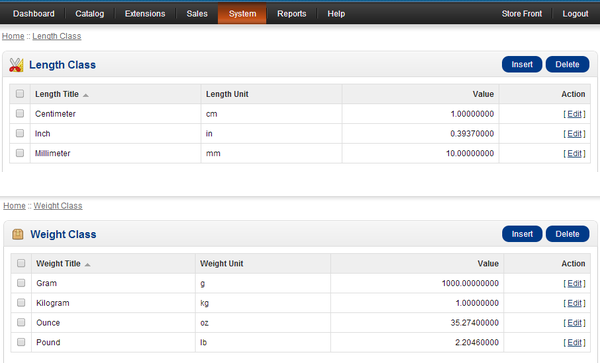Viewport: 600px width, 363px height.
Task: Open the Reports menu
Action: click(x=292, y=14)
